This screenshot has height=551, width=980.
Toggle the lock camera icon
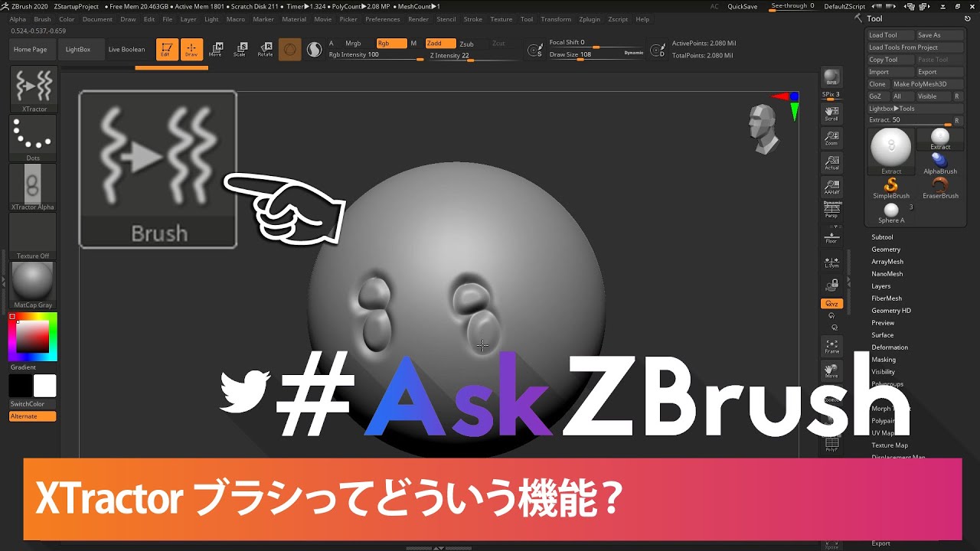click(831, 285)
